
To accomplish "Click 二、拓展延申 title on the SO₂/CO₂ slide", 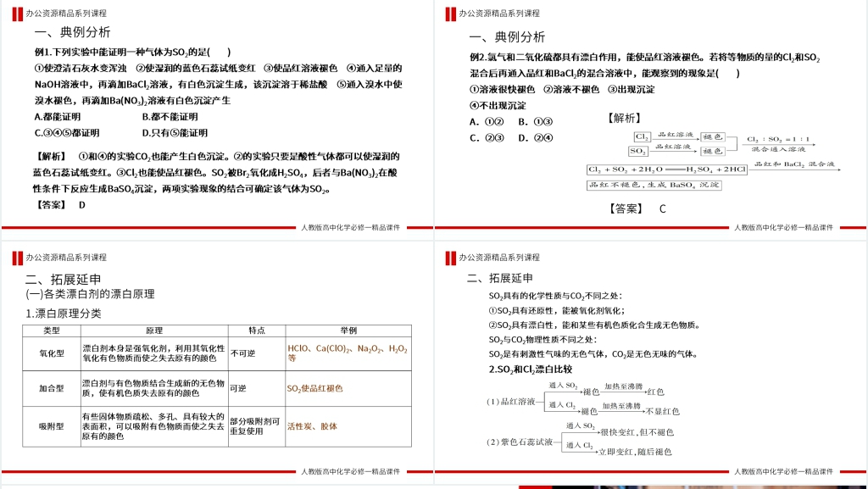I will click(500, 278).
